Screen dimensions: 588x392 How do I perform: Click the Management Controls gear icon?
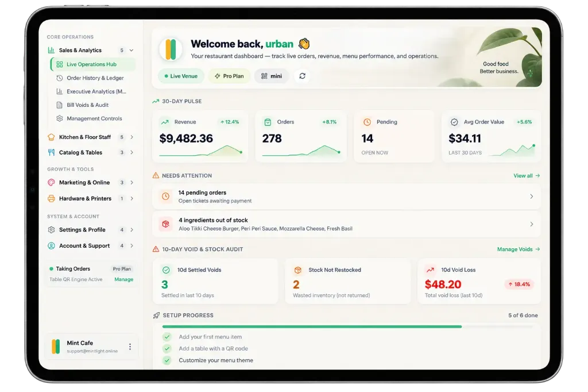59,118
